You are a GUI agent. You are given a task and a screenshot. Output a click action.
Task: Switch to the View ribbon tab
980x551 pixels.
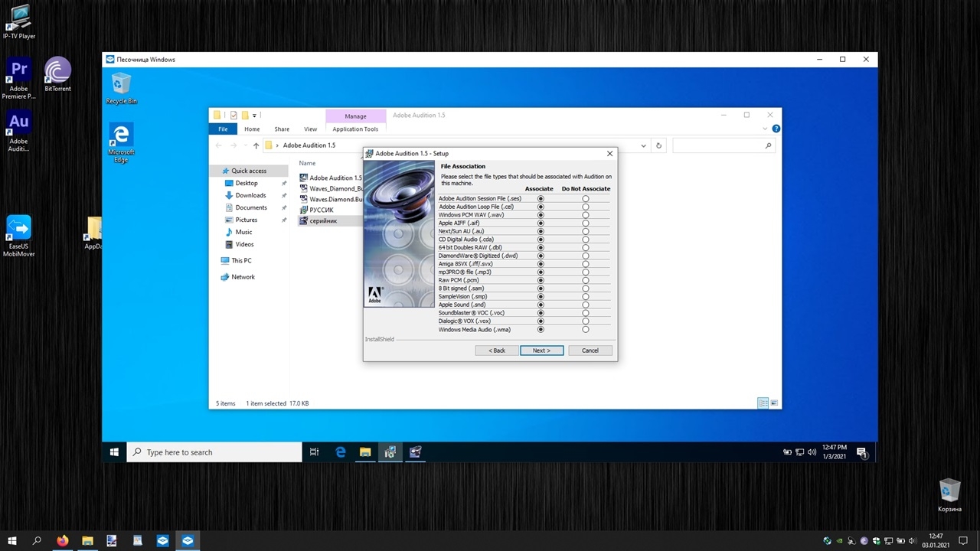coord(310,129)
